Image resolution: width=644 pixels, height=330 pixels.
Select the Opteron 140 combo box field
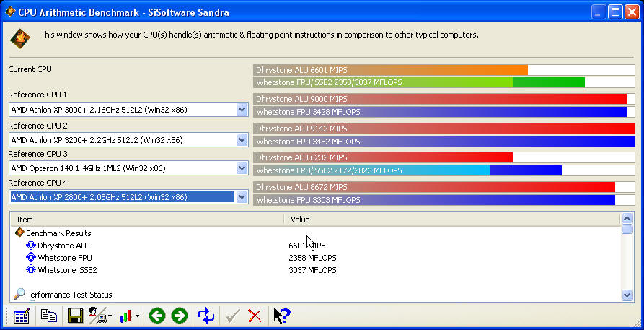[x=128, y=168]
